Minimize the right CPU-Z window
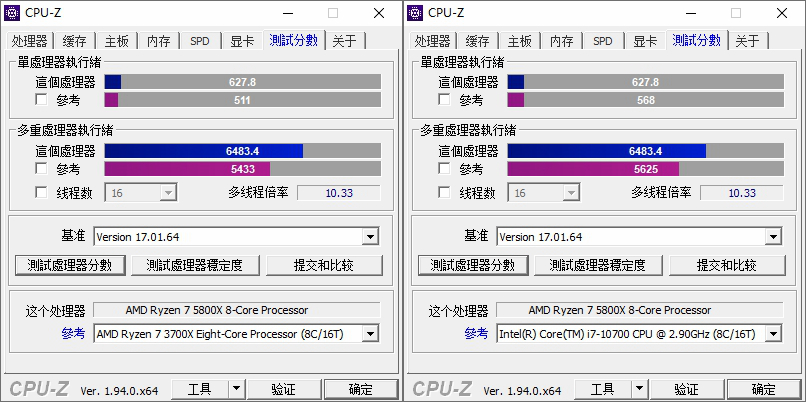Screen dimensions: 806x402 point(689,13)
